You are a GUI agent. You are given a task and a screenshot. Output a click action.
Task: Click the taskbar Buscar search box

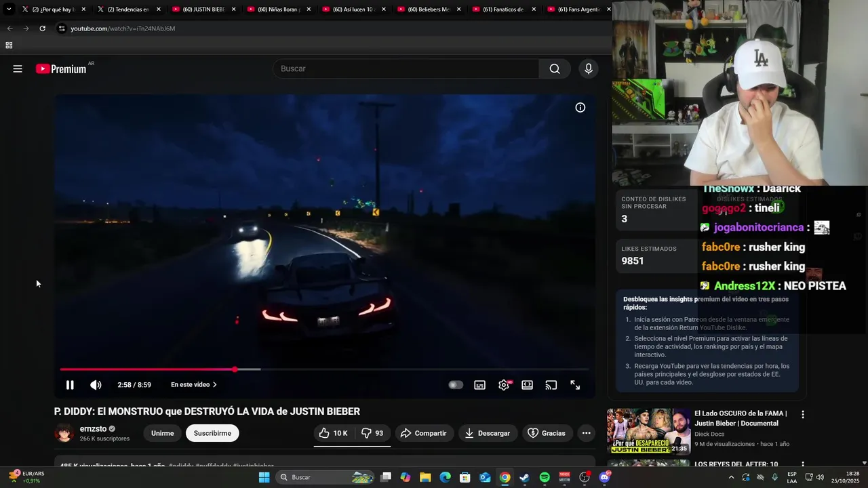pyautogui.click(x=325, y=477)
